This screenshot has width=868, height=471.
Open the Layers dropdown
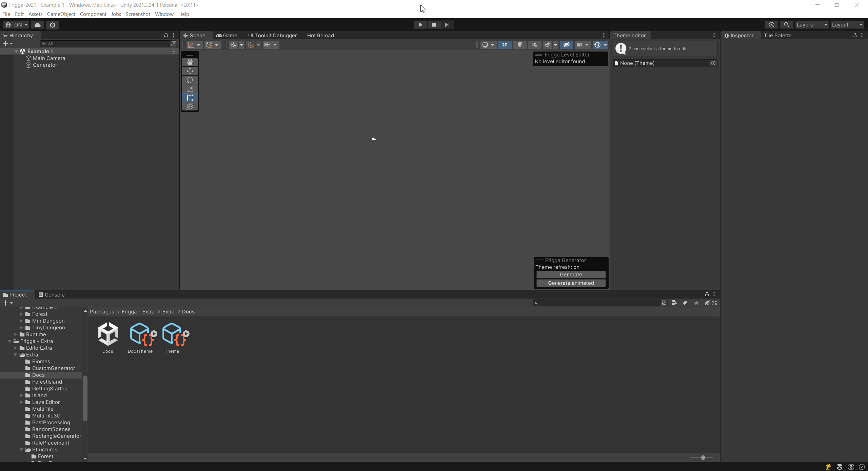pos(812,25)
